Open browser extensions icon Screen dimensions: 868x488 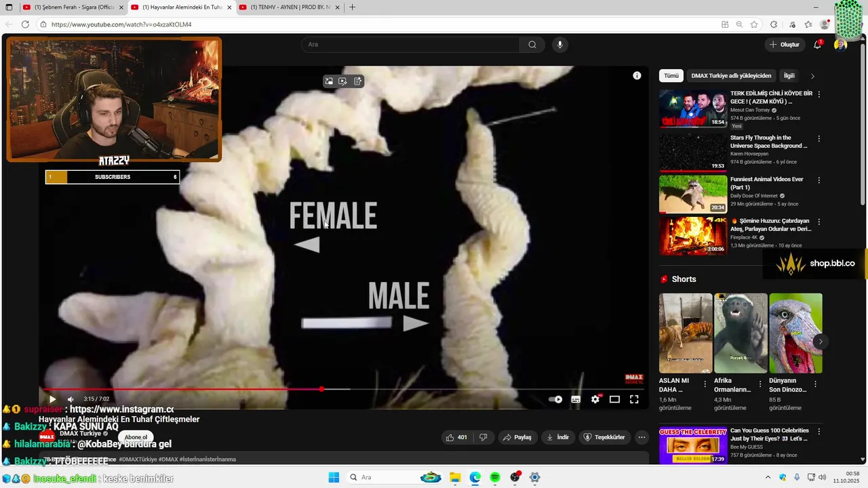[x=774, y=24]
